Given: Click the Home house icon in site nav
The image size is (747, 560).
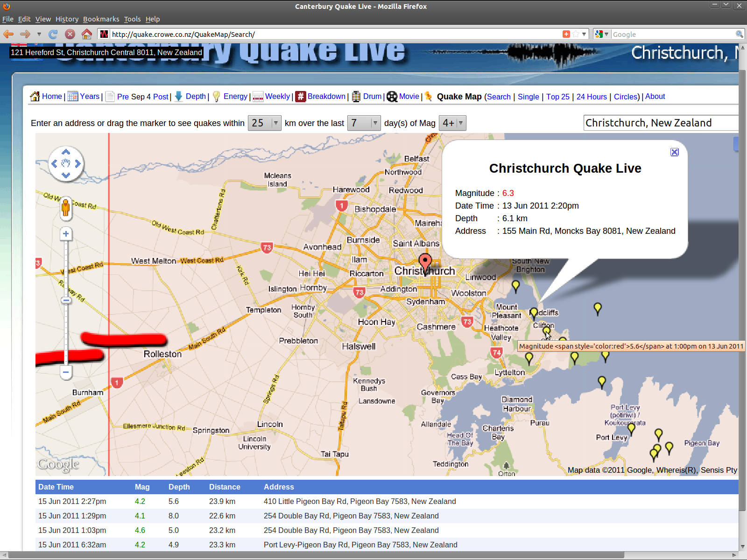Looking at the screenshot, I should click(x=35, y=97).
